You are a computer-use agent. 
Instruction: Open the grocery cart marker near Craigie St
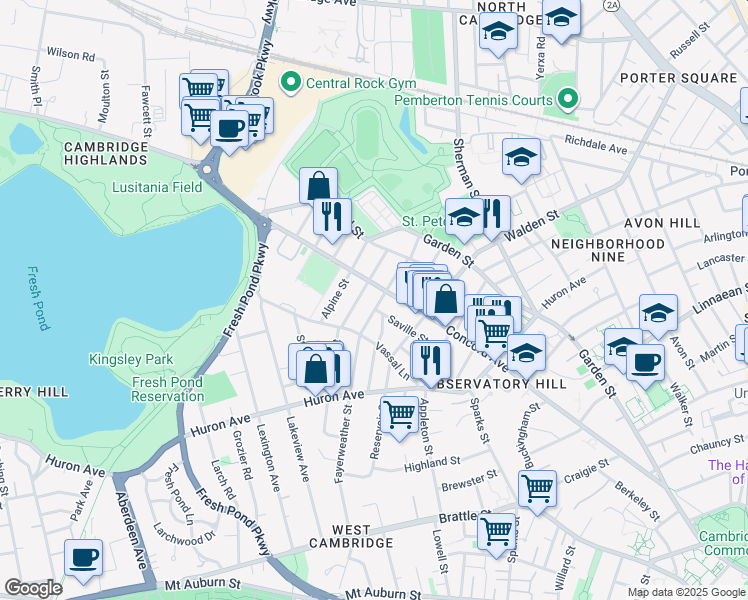[538, 491]
